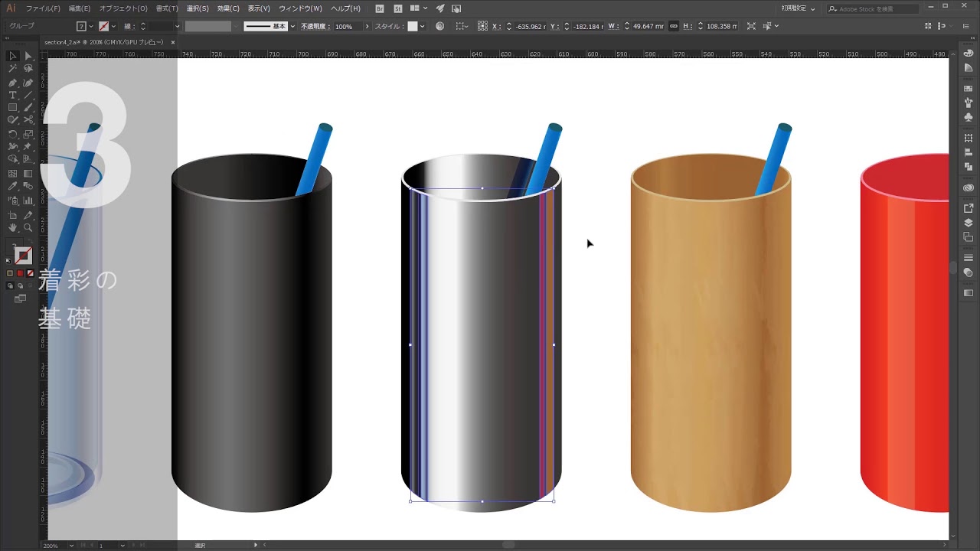Image resolution: width=980 pixels, height=551 pixels.
Task: Click the stroke box in toolbar
Action: coord(24,256)
